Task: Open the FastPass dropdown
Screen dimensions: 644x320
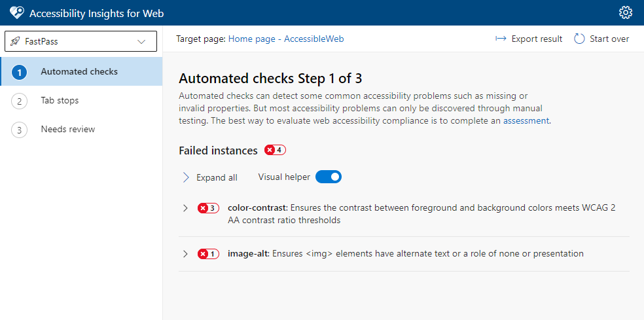Action: [81, 41]
